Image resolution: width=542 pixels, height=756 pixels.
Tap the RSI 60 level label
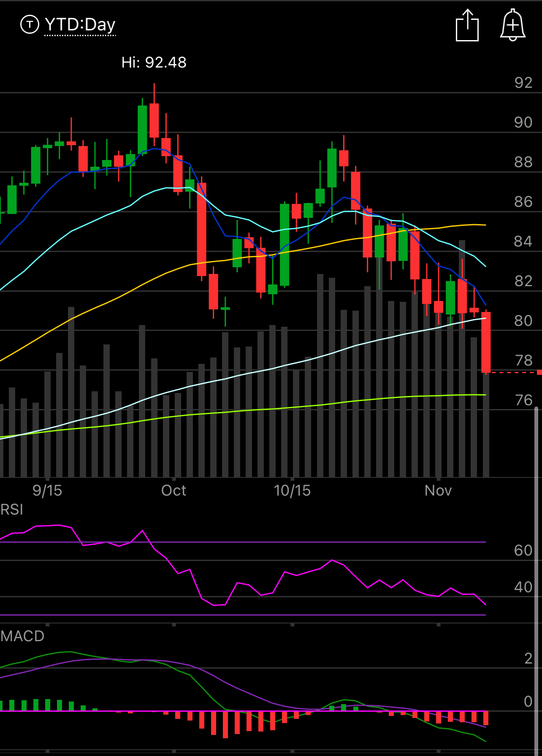coord(523,550)
